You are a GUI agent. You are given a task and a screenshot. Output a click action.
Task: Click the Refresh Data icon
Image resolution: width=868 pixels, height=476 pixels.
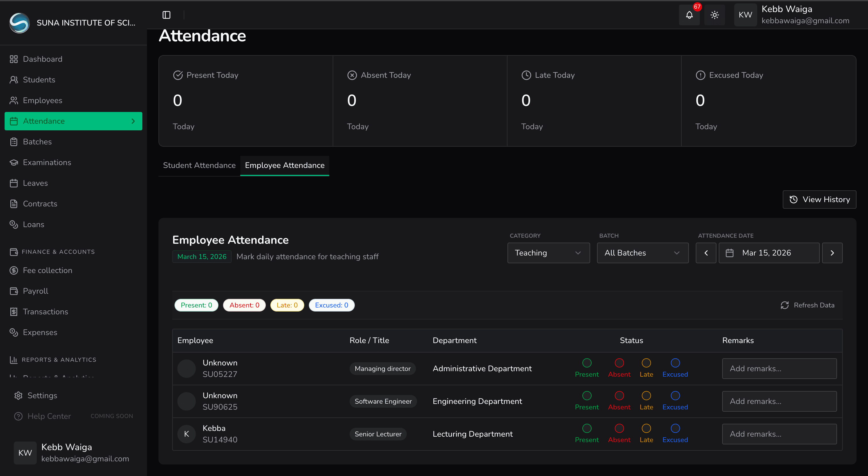pyautogui.click(x=784, y=305)
